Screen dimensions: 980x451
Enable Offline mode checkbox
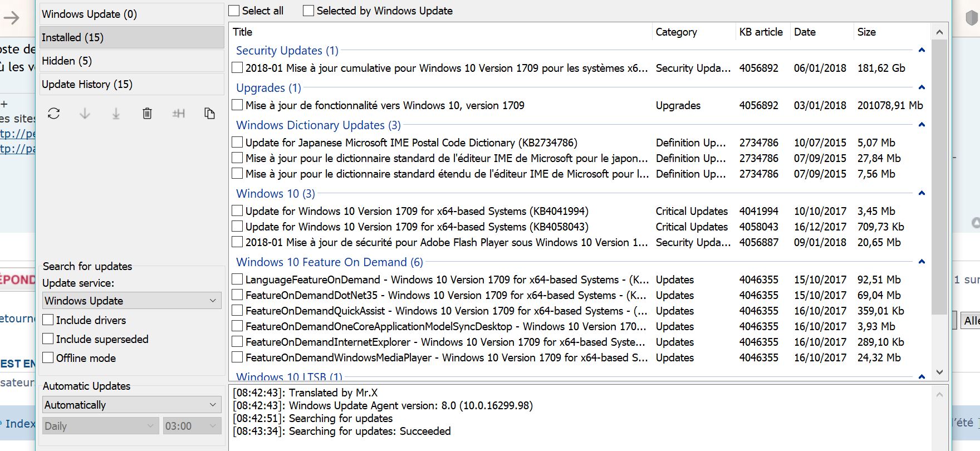pyautogui.click(x=48, y=358)
